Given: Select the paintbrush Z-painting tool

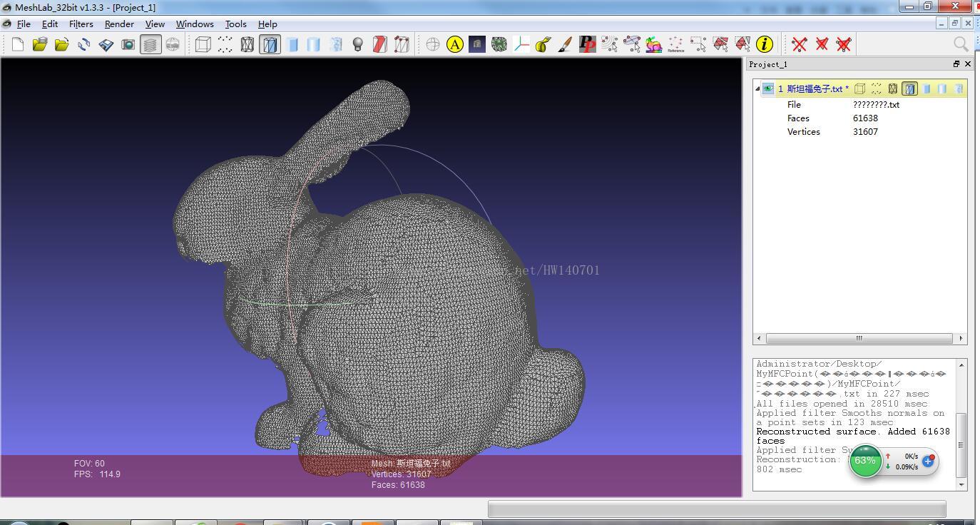Looking at the screenshot, I should tap(566, 44).
